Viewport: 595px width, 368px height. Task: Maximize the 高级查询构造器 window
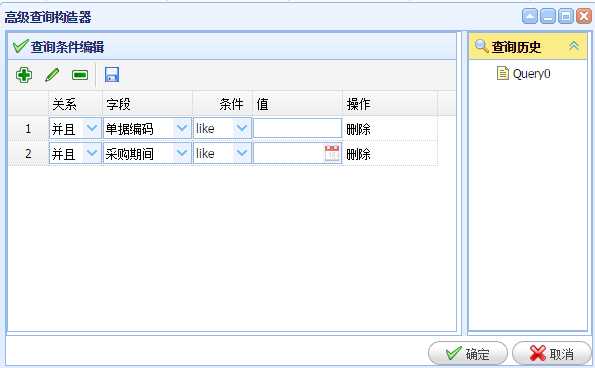[x=566, y=16]
